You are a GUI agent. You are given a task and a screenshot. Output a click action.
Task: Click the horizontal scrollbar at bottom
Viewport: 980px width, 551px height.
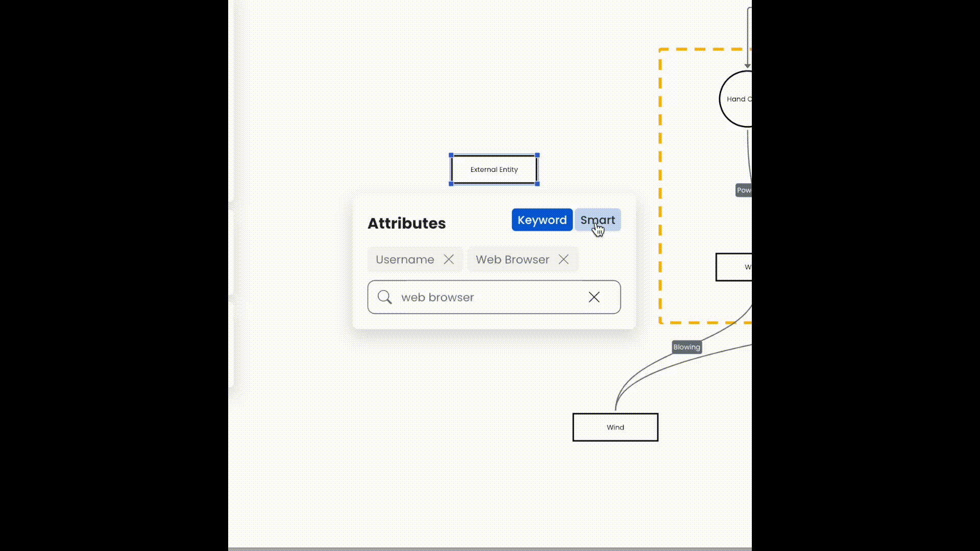(x=490, y=549)
